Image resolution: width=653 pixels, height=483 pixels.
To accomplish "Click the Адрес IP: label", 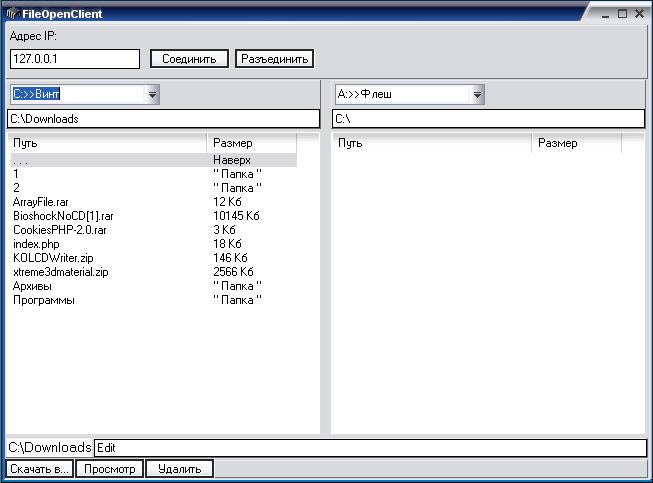I will click(x=33, y=36).
